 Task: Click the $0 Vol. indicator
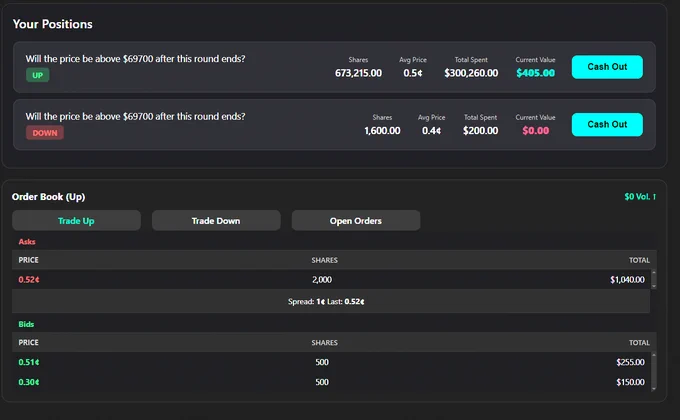click(640, 197)
